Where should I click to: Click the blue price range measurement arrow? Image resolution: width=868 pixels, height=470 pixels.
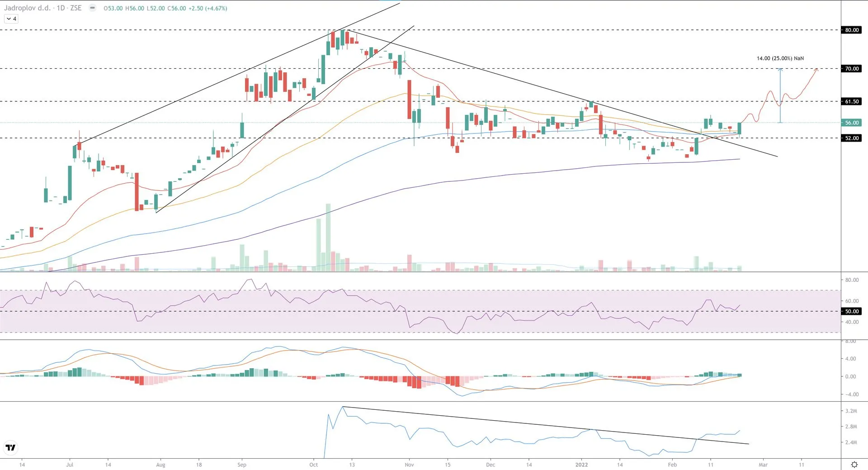coord(780,95)
